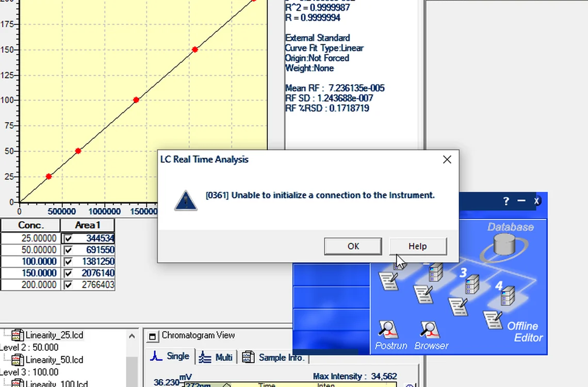Click the 'Max Intensity : 34,562' readout
Screen dimensions: 588x387
point(355,376)
